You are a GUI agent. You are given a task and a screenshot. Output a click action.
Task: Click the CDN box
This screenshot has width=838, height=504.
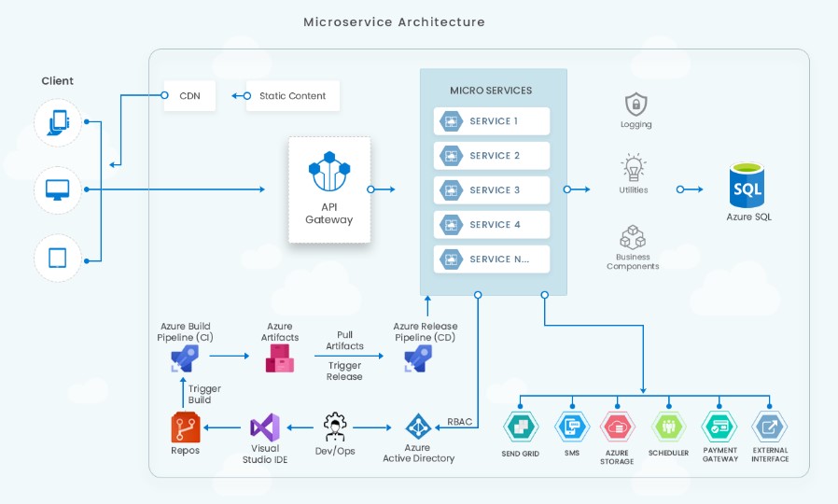[x=189, y=96]
